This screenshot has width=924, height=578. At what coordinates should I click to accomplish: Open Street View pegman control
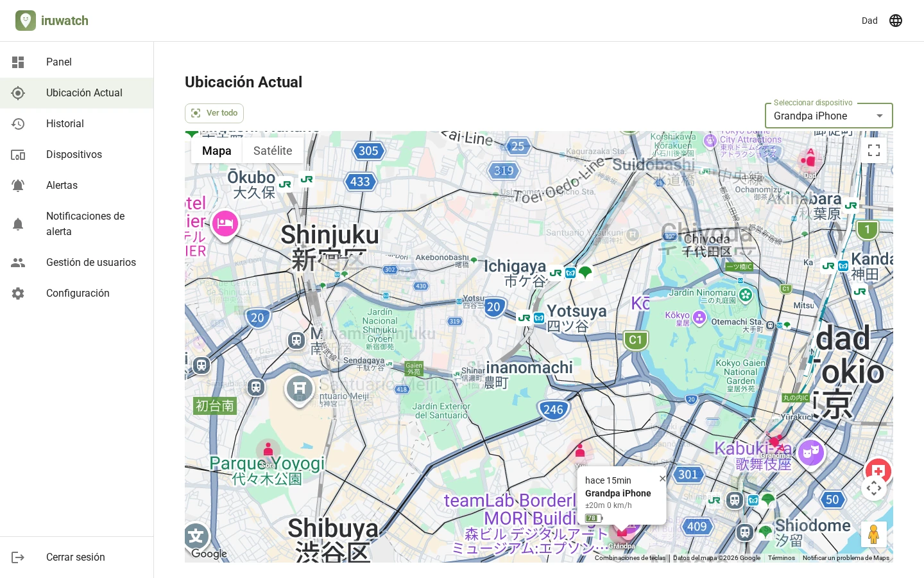(x=873, y=534)
